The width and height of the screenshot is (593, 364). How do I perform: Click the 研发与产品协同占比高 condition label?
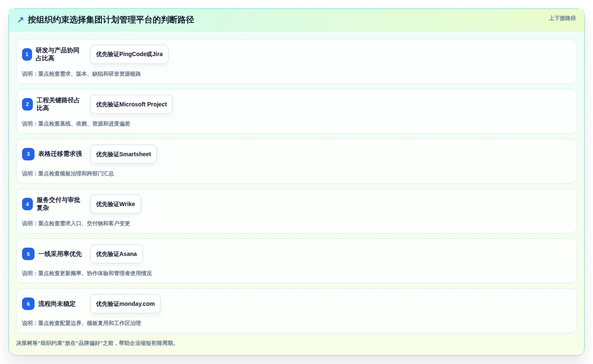57,54
